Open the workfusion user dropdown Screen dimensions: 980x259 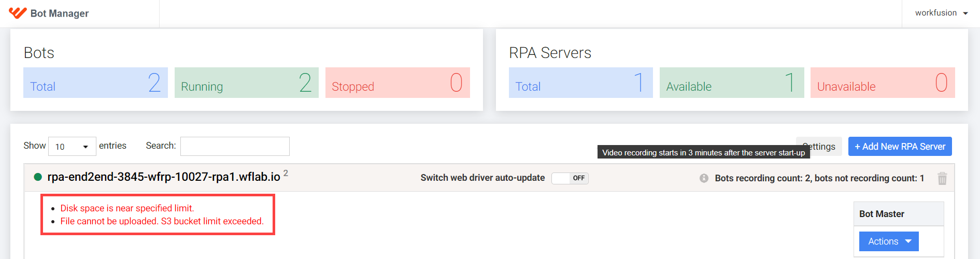(941, 13)
